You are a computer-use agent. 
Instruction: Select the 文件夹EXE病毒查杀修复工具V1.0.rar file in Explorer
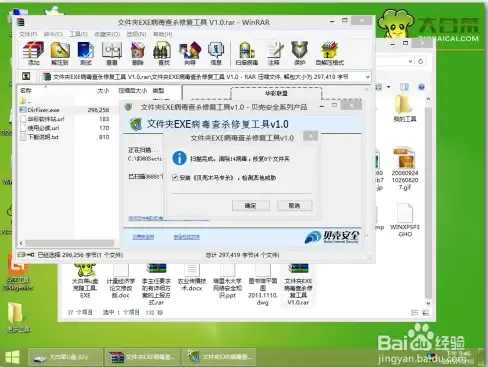click(298, 284)
